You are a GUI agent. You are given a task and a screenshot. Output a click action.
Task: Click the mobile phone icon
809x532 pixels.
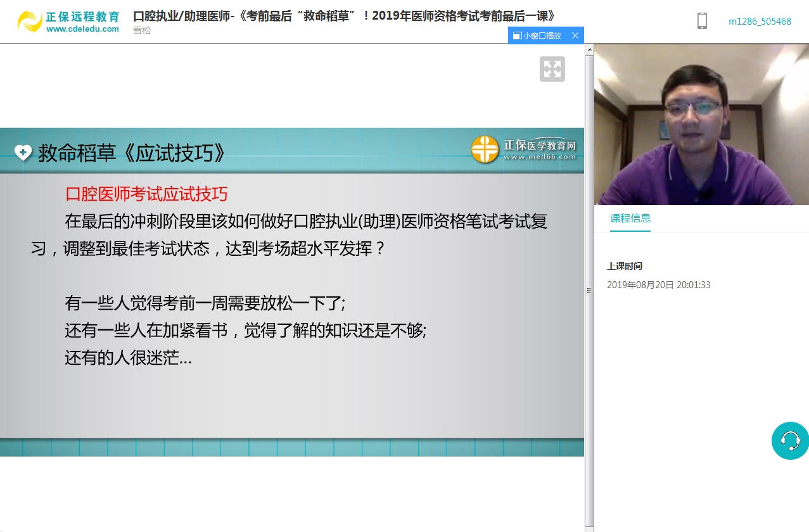point(702,21)
